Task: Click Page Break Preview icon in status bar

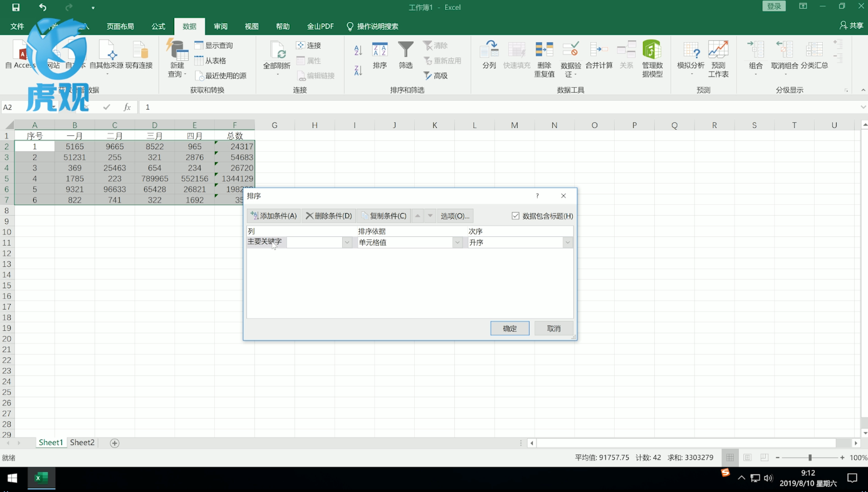Action: pyautogui.click(x=764, y=458)
